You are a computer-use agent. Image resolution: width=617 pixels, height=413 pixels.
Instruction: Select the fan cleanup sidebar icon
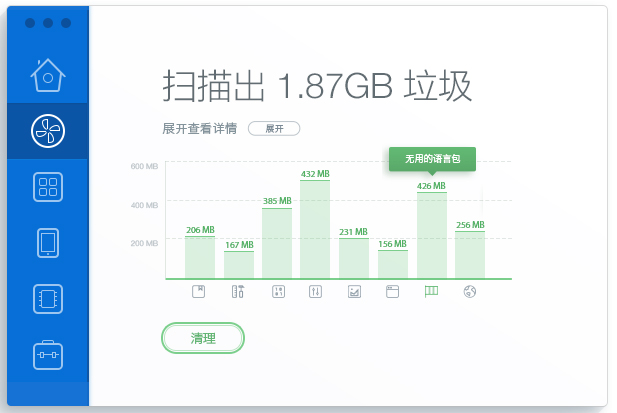click(47, 130)
